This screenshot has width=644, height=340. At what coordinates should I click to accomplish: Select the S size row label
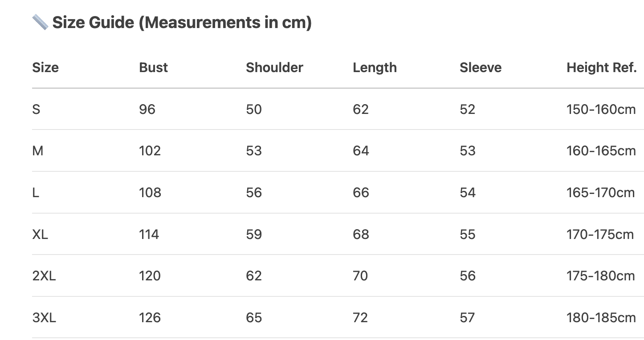point(36,109)
